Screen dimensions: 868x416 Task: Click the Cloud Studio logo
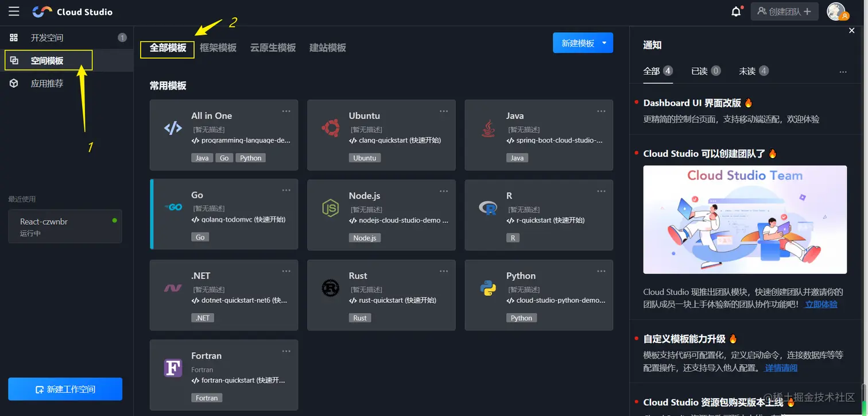click(x=72, y=11)
